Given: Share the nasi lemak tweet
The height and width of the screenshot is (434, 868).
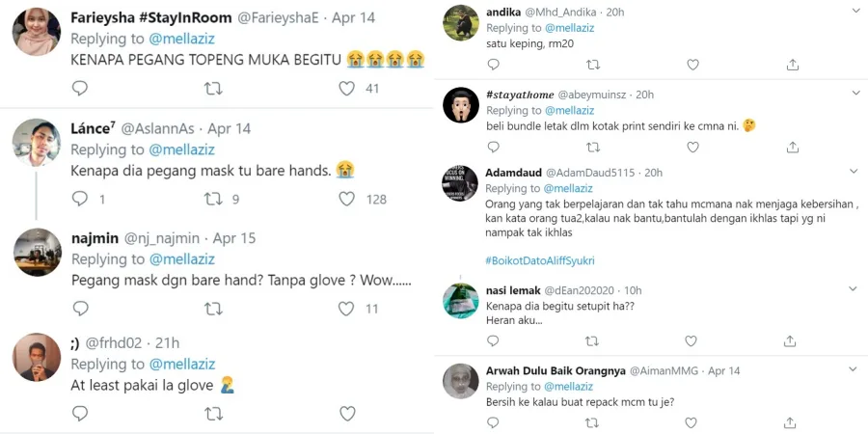Looking at the screenshot, I should (x=792, y=340).
